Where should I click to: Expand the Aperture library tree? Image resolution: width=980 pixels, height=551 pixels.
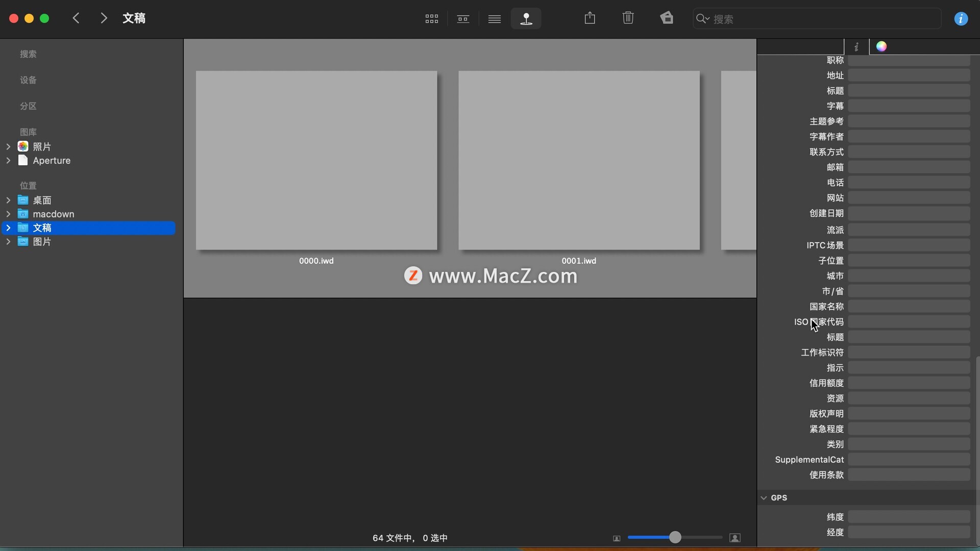point(8,160)
